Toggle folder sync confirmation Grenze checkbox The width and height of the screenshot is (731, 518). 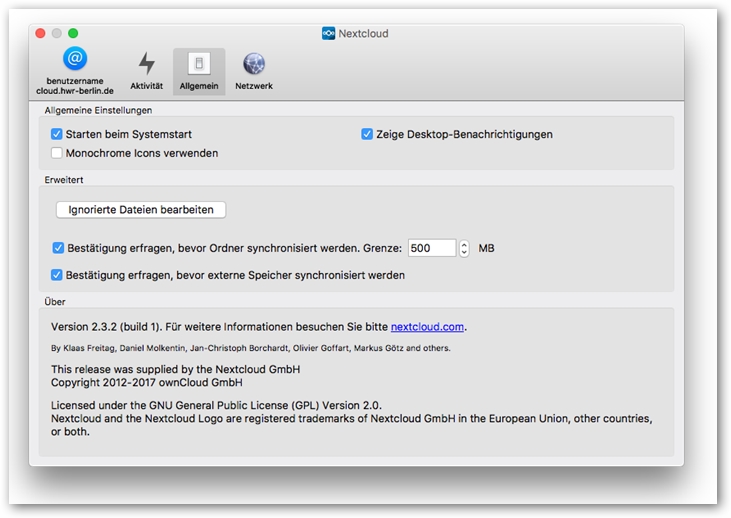[58, 248]
